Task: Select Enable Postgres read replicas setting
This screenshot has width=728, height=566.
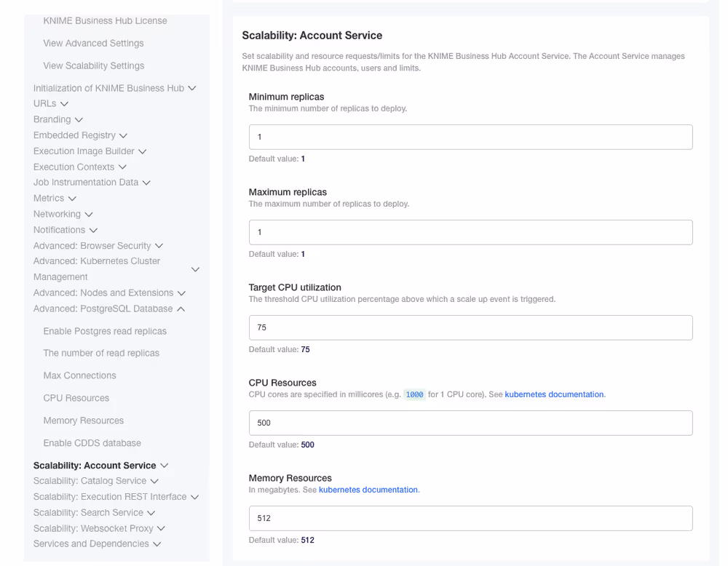Action: click(104, 330)
